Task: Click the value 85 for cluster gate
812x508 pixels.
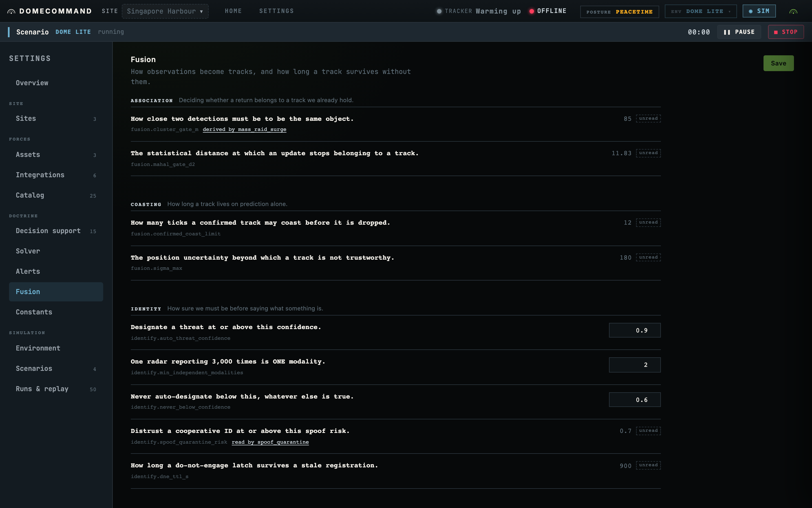Action: click(627, 119)
